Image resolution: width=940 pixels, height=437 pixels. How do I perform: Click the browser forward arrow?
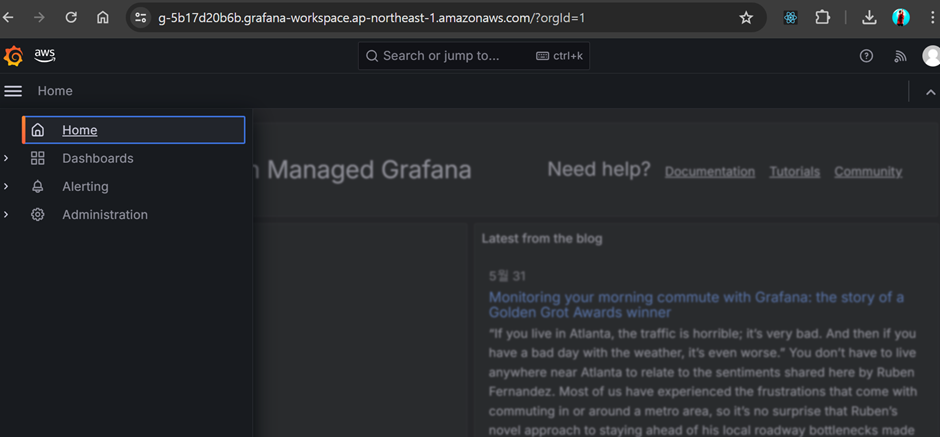click(x=40, y=17)
